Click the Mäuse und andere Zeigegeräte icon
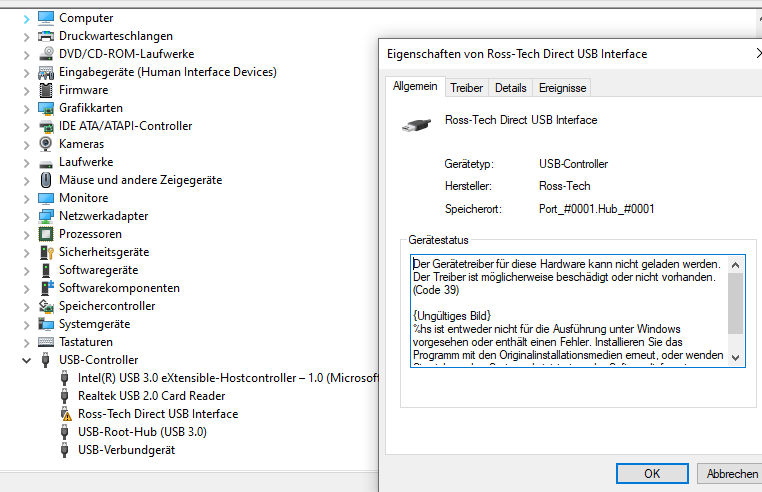The height and width of the screenshot is (492, 762). tap(46, 180)
